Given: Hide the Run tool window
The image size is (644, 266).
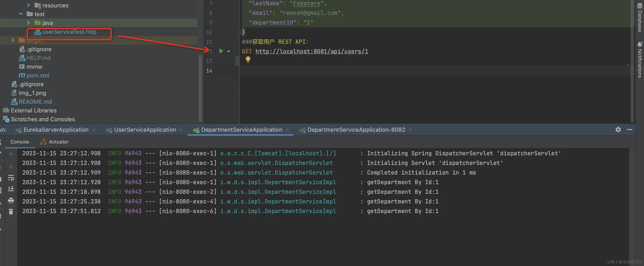Looking at the screenshot, I should (630, 129).
